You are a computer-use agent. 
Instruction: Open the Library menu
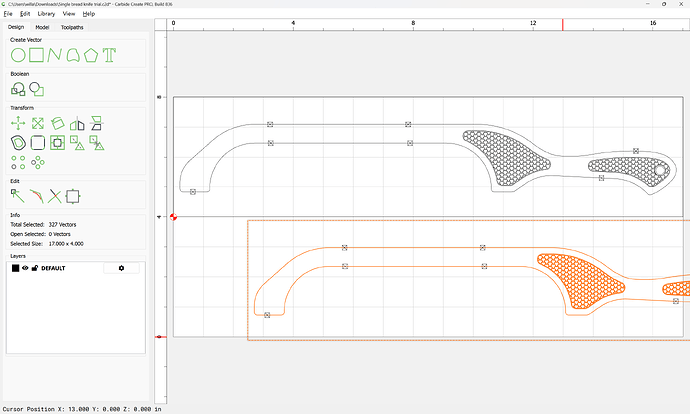click(x=45, y=14)
